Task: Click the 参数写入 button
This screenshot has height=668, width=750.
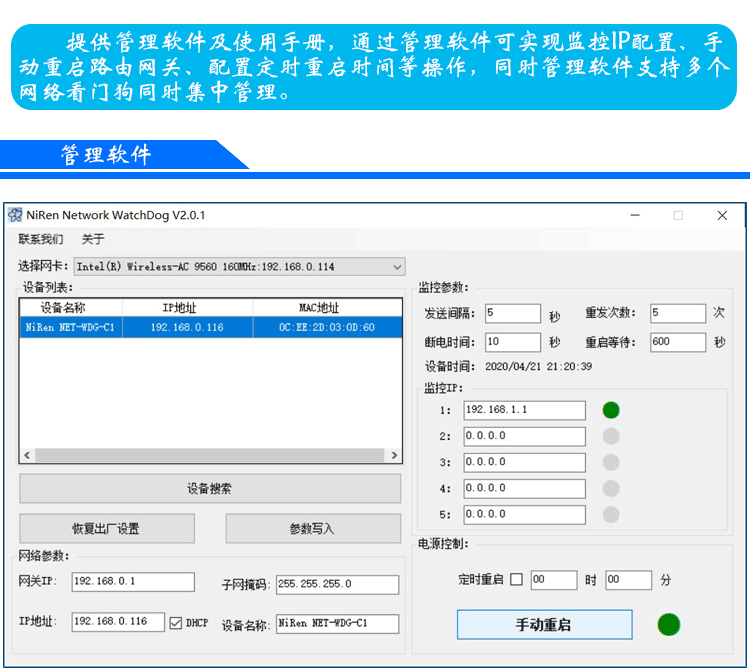Action: coord(313,529)
